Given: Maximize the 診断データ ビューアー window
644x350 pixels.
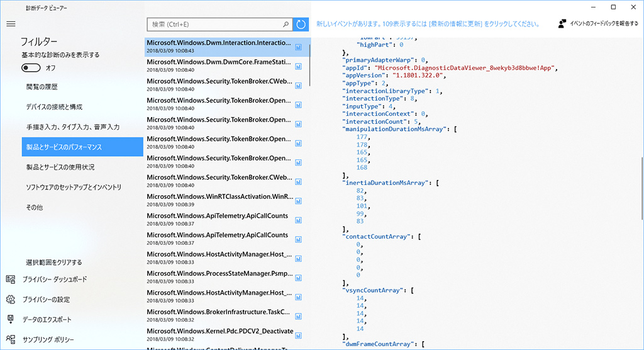Looking at the screenshot, I should [x=613, y=7].
